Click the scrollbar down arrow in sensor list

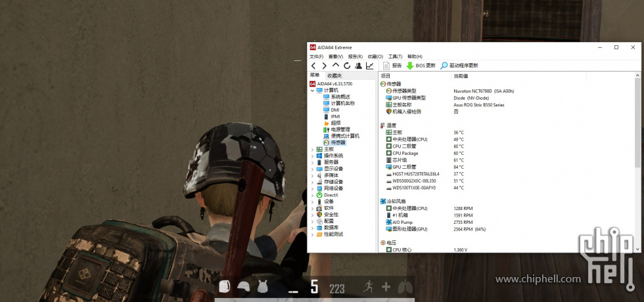(638, 249)
